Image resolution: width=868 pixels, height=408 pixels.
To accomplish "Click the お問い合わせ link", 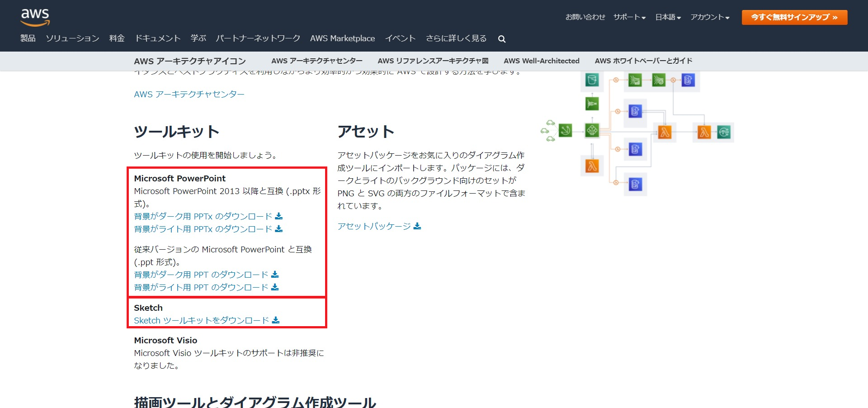I will pyautogui.click(x=585, y=17).
